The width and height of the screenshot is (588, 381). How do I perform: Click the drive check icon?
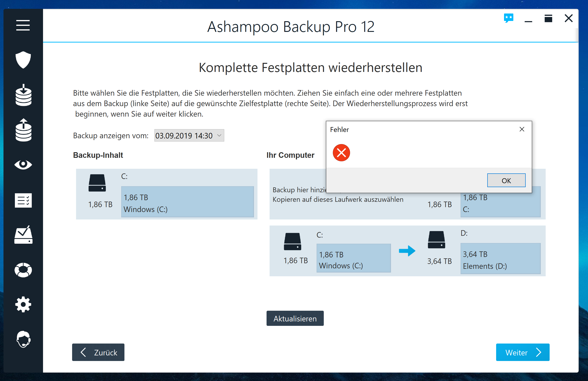click(x=23, y=235)
